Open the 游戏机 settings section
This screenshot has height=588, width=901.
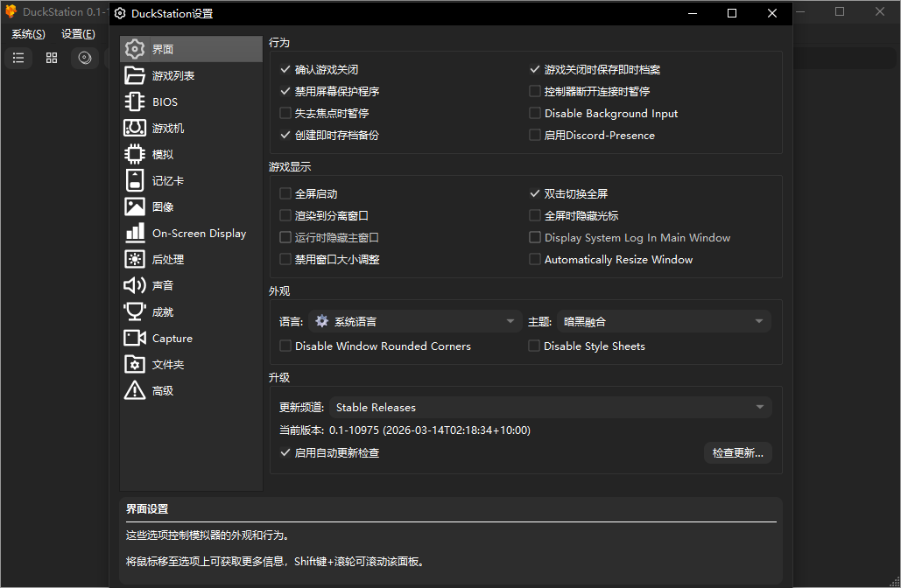(162, 128)
